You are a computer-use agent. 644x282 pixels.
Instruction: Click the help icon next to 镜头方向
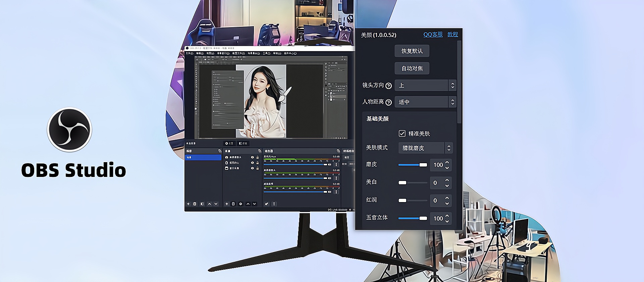pyautogui.click(x=388, y=86)
